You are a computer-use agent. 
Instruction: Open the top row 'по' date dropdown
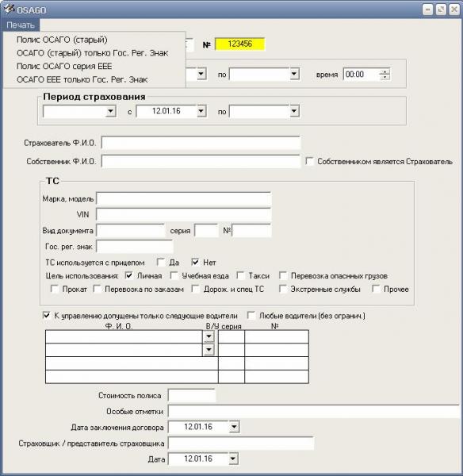pos(294,74)
